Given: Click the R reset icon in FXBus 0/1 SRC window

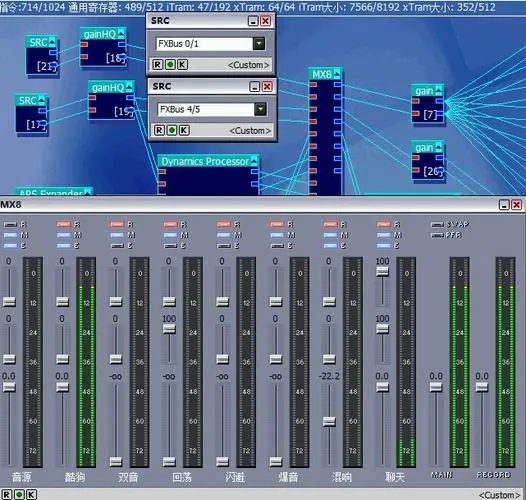Looking at the screenshot, I should click(x=158, y=64).
